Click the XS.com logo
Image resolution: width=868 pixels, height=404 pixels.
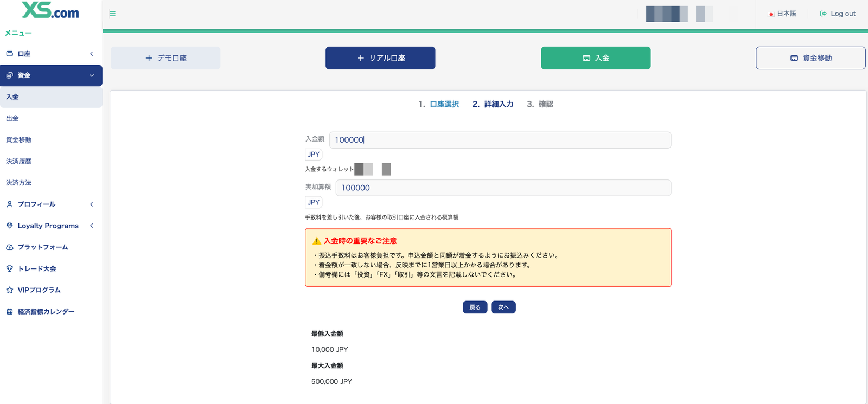pos(50,11)
